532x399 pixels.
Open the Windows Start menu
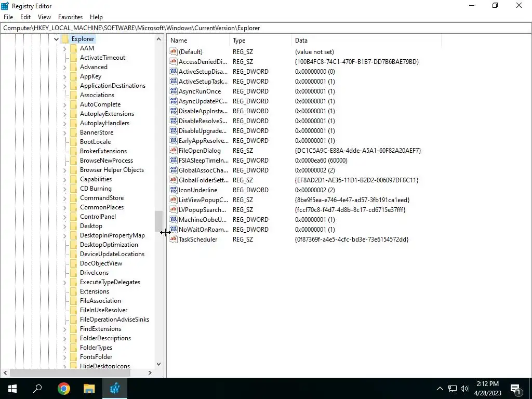12,389
